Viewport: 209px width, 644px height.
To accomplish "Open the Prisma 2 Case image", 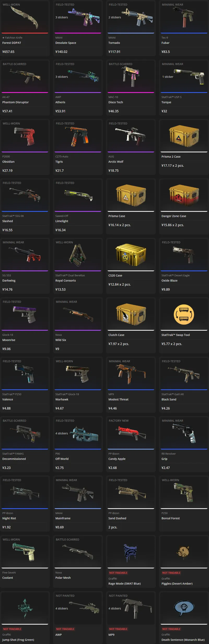I will click(184, 136).
